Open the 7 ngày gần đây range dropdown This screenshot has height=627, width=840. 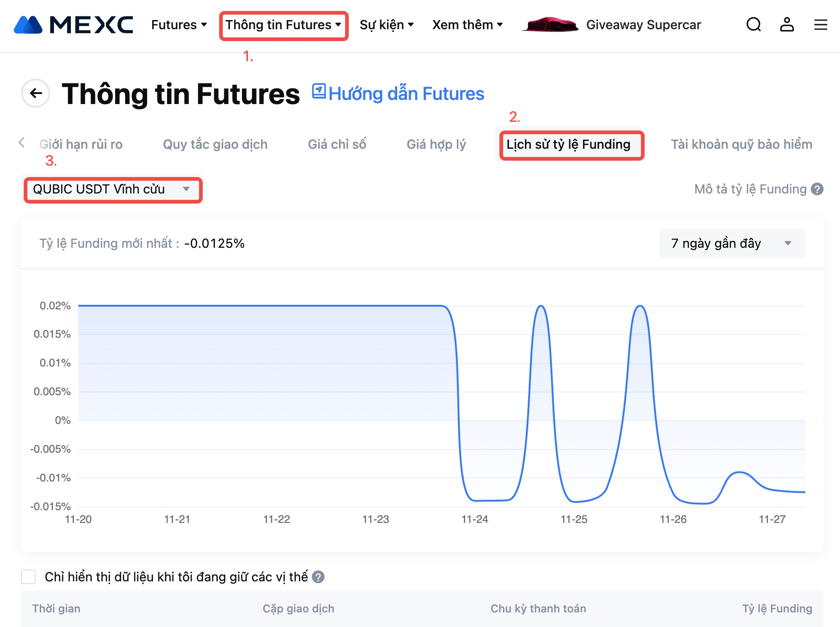click(731, 243)
